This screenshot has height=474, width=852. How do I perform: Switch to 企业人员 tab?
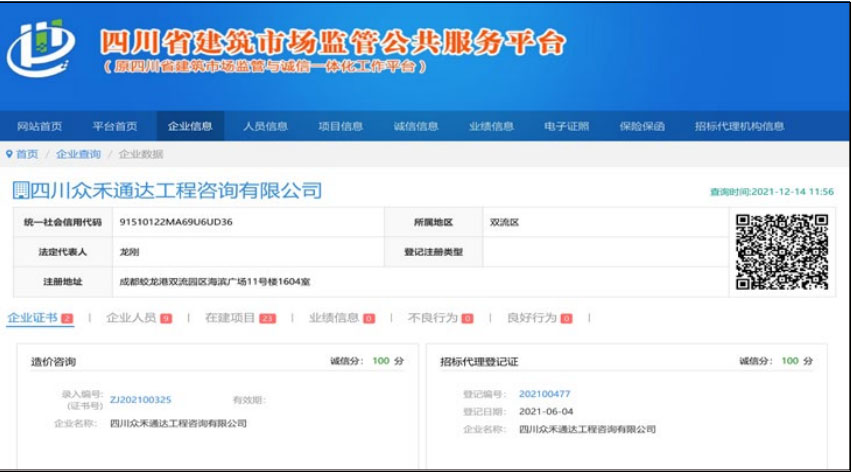point(131,318)
